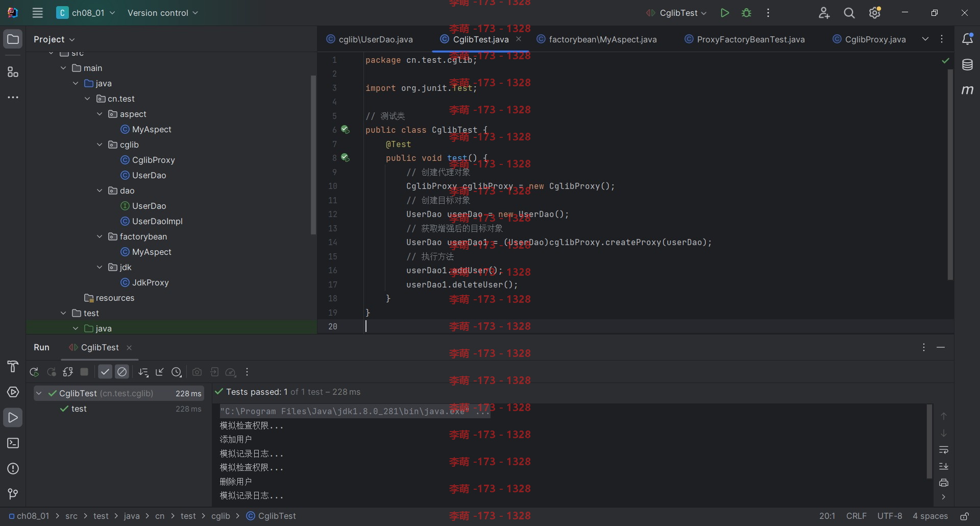Open IDE settings gear

[x=875, y=13]
